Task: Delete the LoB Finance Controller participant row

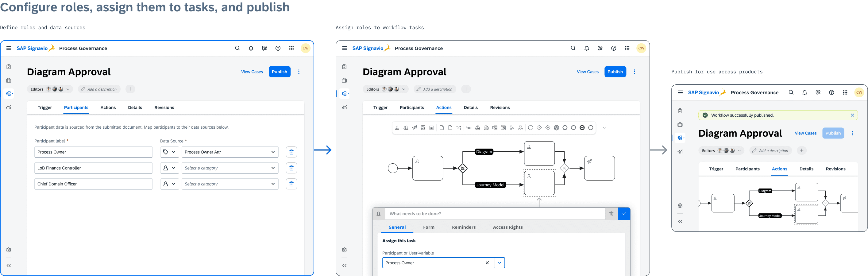Action: pos(291,168)
